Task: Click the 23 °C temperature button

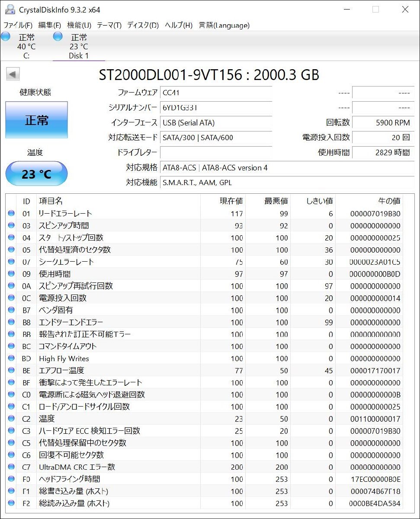Action: coord(36,174)
